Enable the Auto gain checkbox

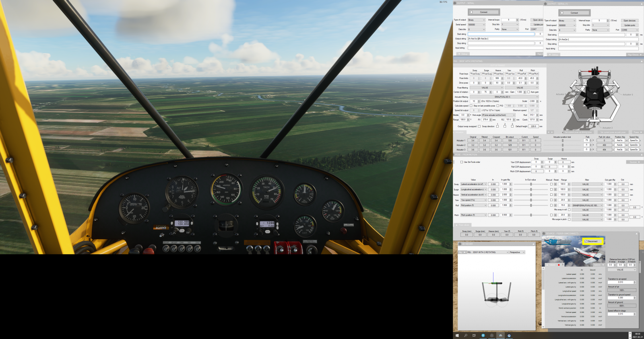click(x=528, y=92)
